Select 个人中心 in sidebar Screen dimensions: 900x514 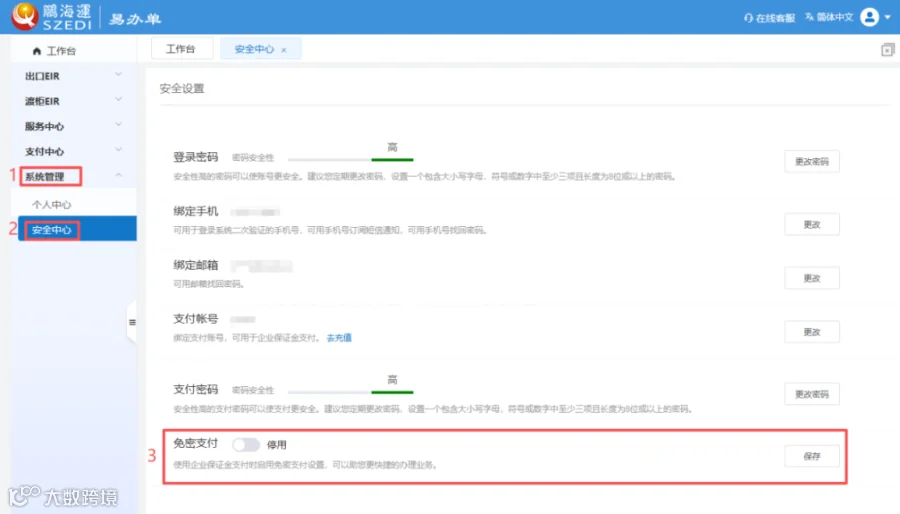pyautogui.click(x=52, y=204)
